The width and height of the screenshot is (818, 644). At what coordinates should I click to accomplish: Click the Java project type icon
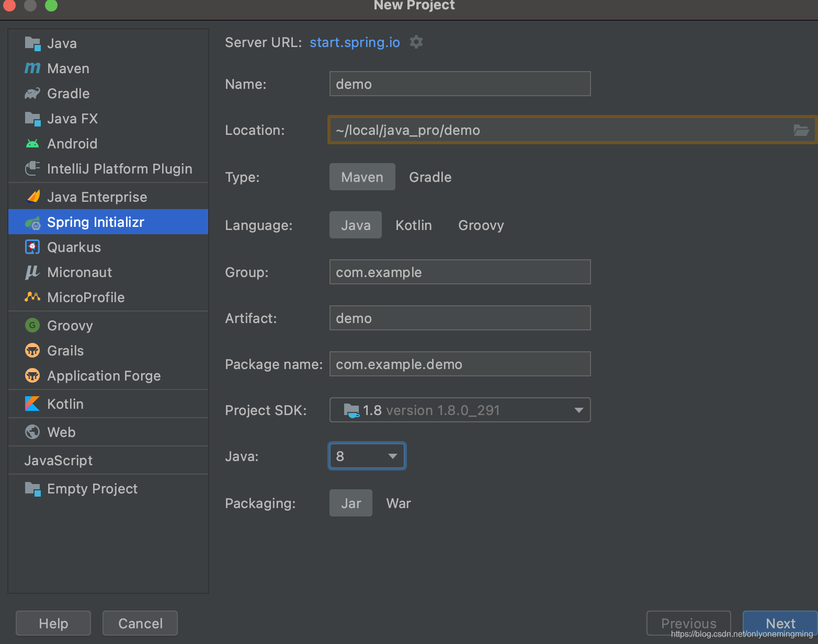(32, 43)
